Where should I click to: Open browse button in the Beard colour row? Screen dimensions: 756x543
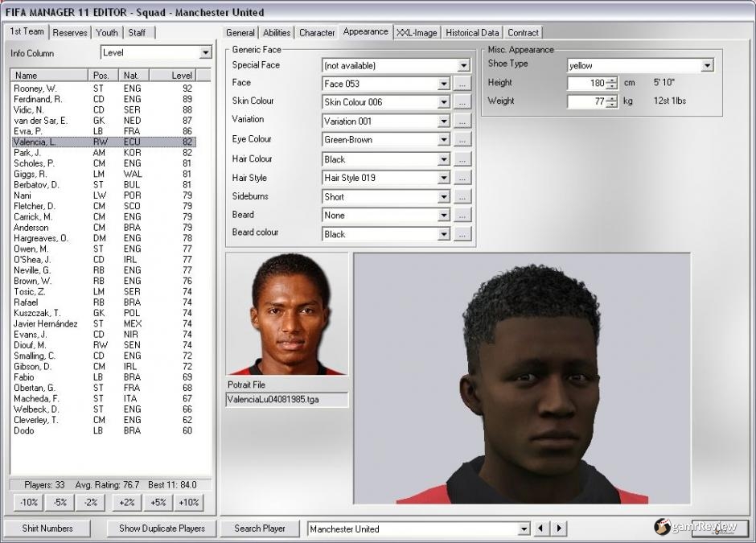click(x=462, y=234)
